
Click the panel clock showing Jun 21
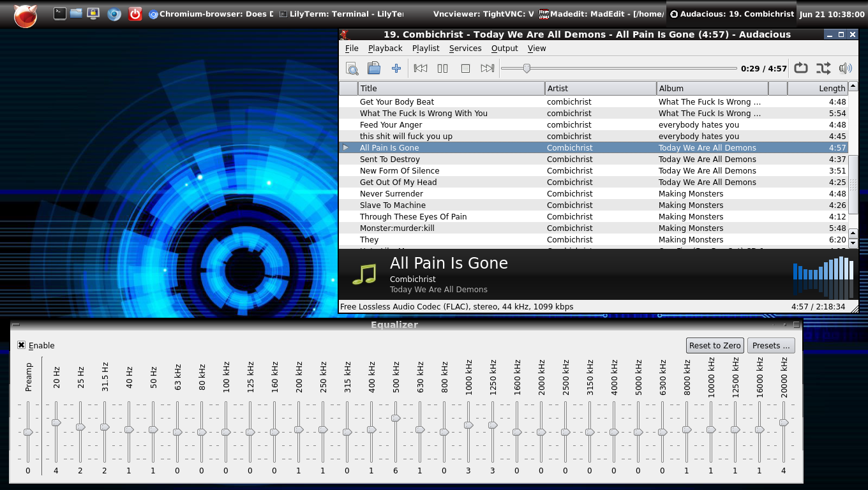tap(832, 14)
